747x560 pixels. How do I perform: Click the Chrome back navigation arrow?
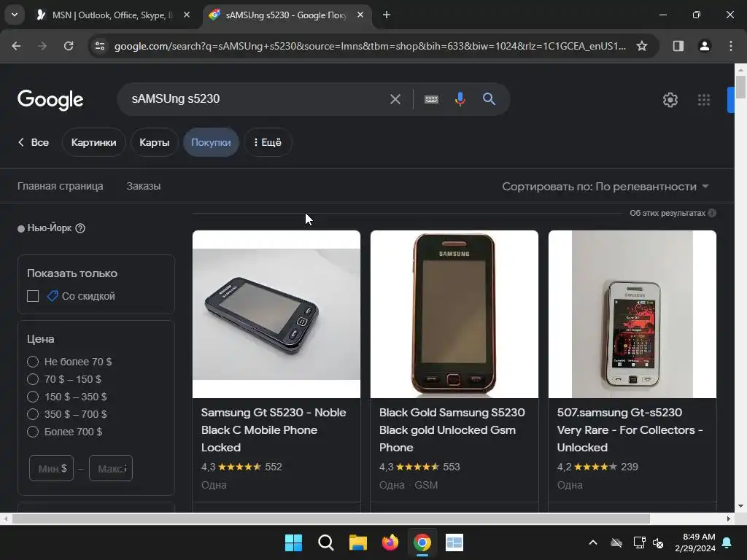coord(16,46)
